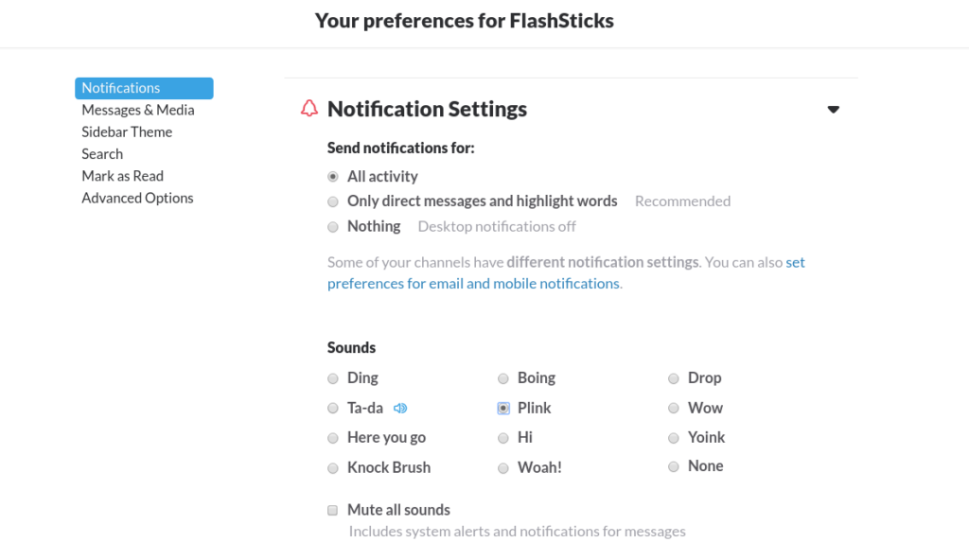
Task: Choose the Woah! sound option
Action: pyautogui.click(x=503, y=468)
